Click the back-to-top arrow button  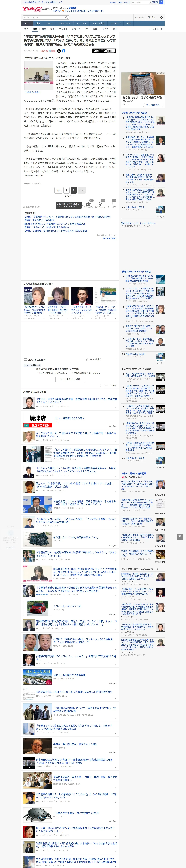coord(180,537)
